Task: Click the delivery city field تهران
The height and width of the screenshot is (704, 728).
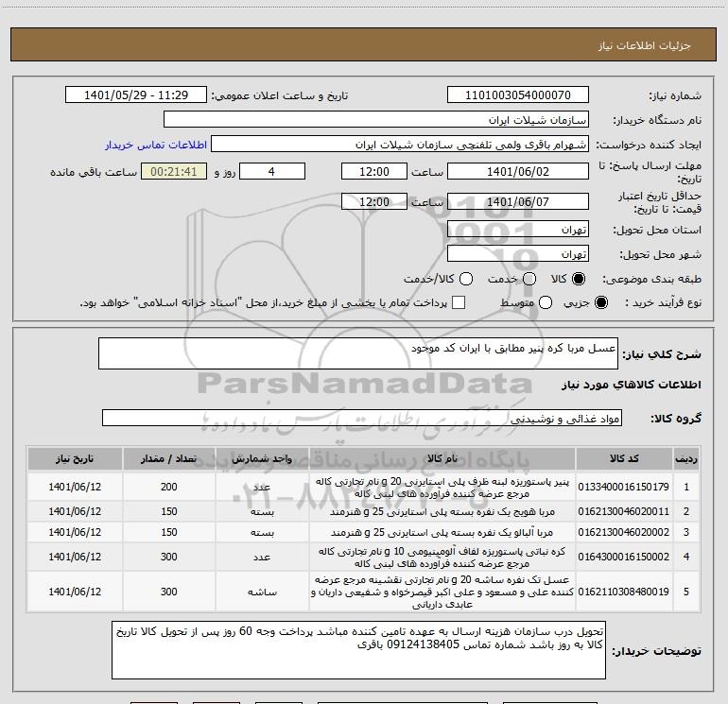Action: tap(518, 254)
